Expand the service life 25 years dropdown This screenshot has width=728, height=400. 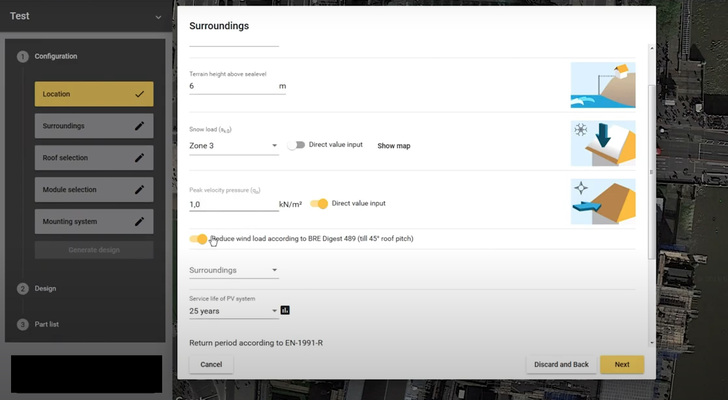(x=233, y=311)
